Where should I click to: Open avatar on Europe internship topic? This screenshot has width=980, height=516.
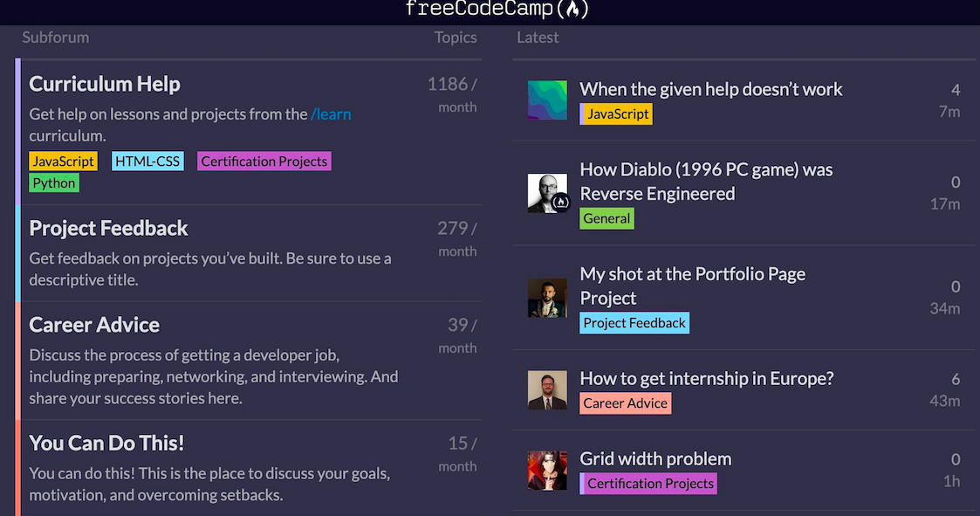[547, 390]
